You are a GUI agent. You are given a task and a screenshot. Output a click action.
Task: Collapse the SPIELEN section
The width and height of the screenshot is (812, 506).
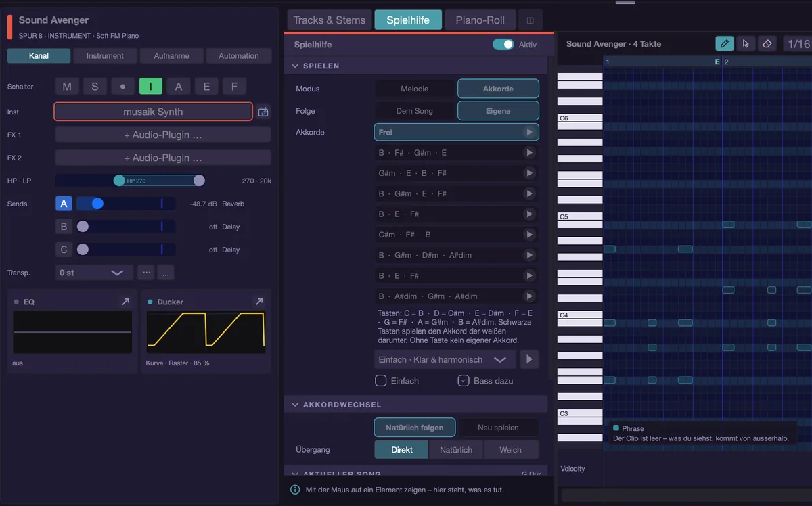[296, 66]
